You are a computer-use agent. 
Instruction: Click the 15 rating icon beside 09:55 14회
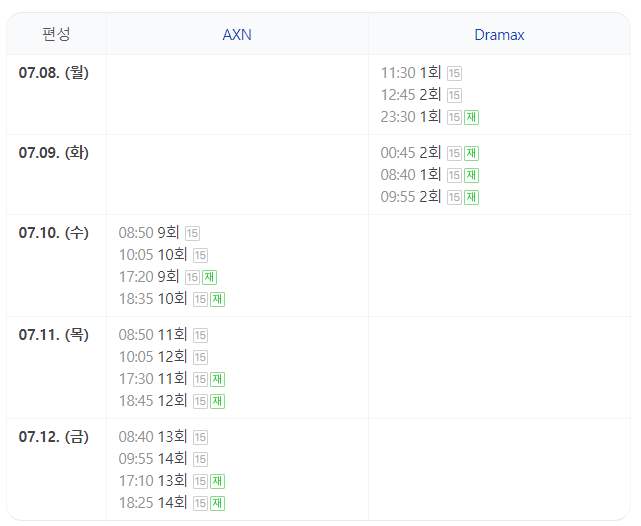[200, 460]
